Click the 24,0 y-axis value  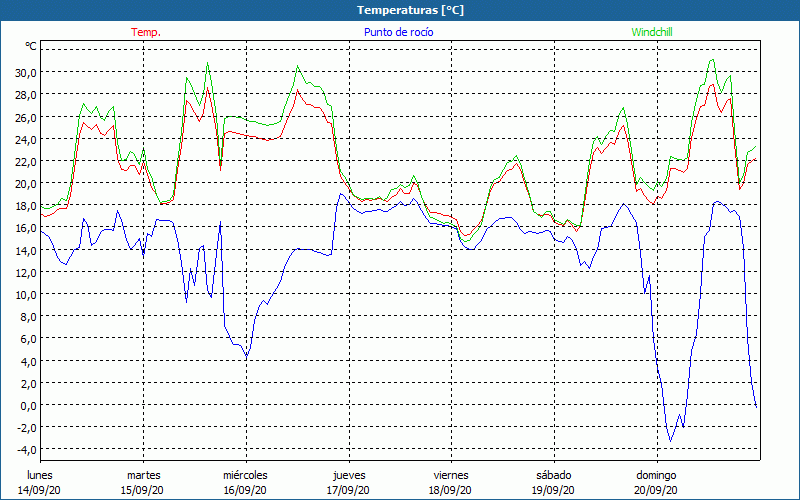(26, 139)
